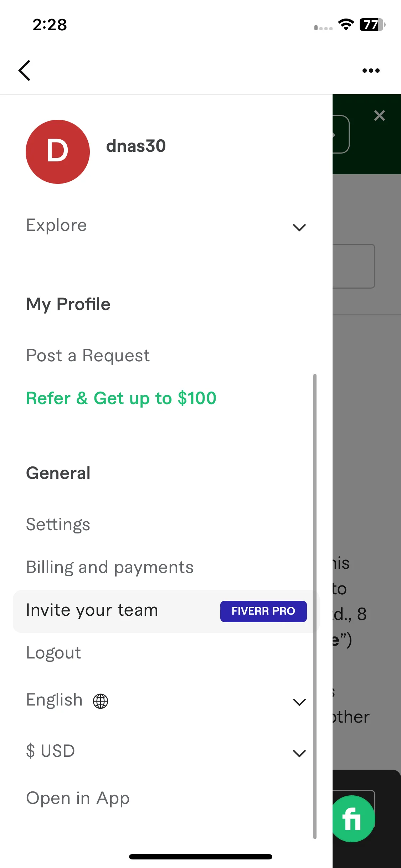Tap Open in App
The height and width of the screenshot is (868, 401).
pyautogui.click(x=78, y=799)
